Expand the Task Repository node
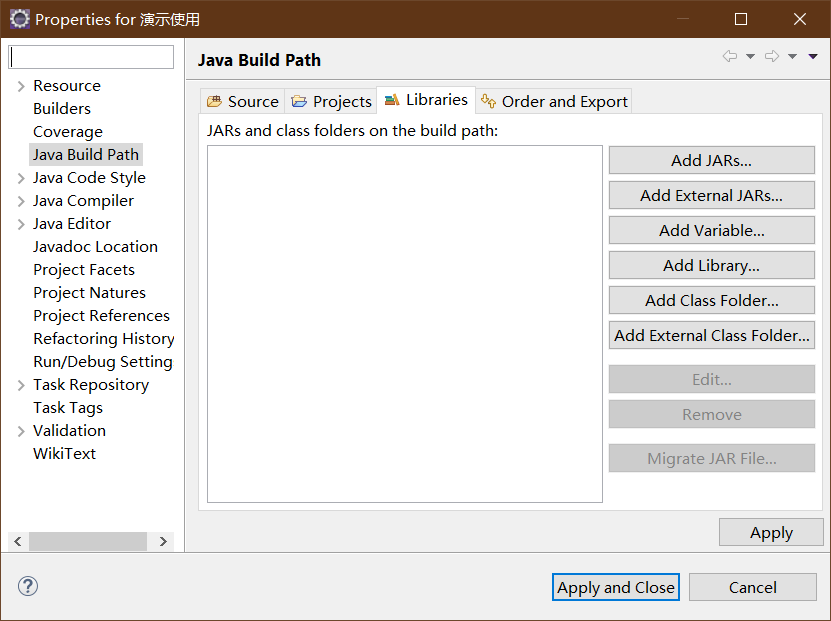The height and width of the screenshot is (621, 831). [x=21, y=385]
